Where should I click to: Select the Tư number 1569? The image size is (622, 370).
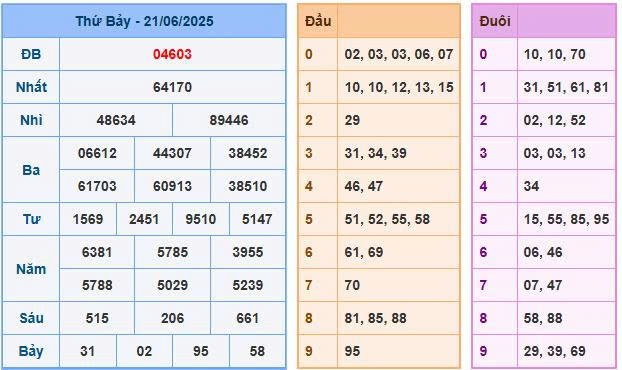coord(88,219)
